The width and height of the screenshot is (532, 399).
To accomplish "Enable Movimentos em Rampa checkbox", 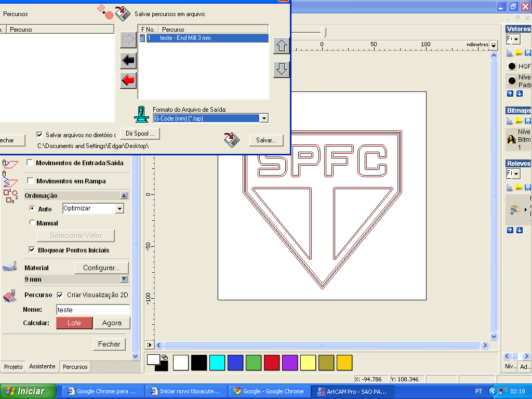I will [30, 180].
